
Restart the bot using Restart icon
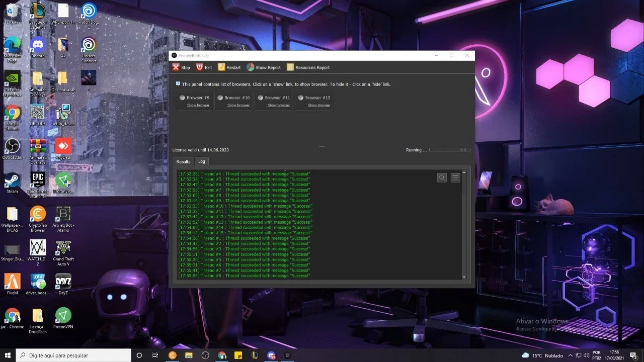pyautogui.click(x=229, y=67)
